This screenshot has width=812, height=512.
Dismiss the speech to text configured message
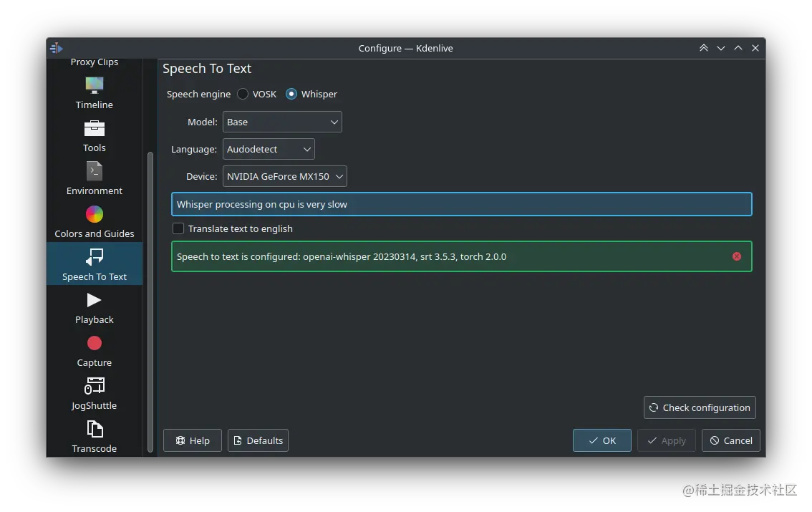pos(736,256)
